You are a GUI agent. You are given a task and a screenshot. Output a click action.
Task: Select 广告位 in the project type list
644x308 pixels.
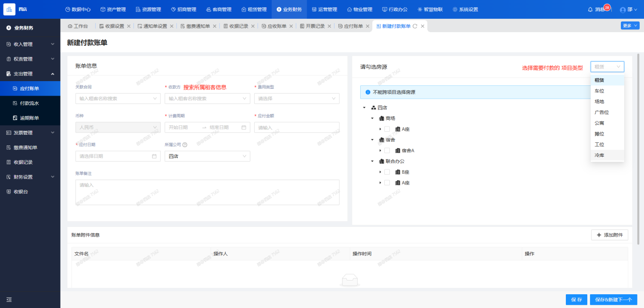(x=608, y=112)
